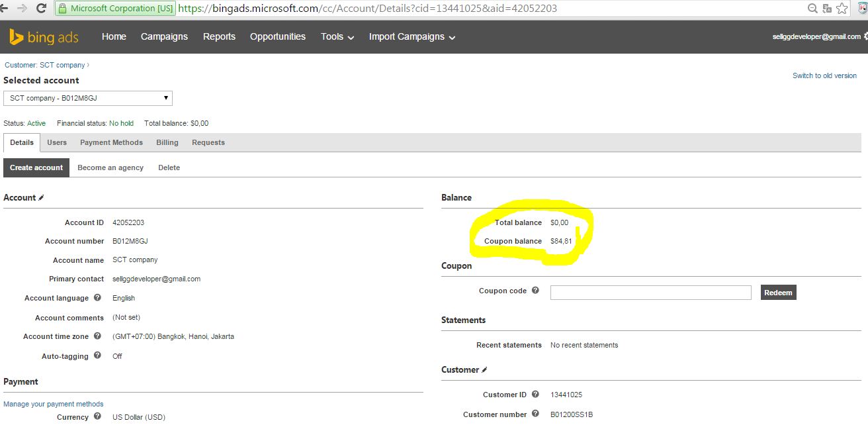Switch to the Payment Methods tab
Image resolution: width=868 pixels, height=429 pixels.
[111, 142]
